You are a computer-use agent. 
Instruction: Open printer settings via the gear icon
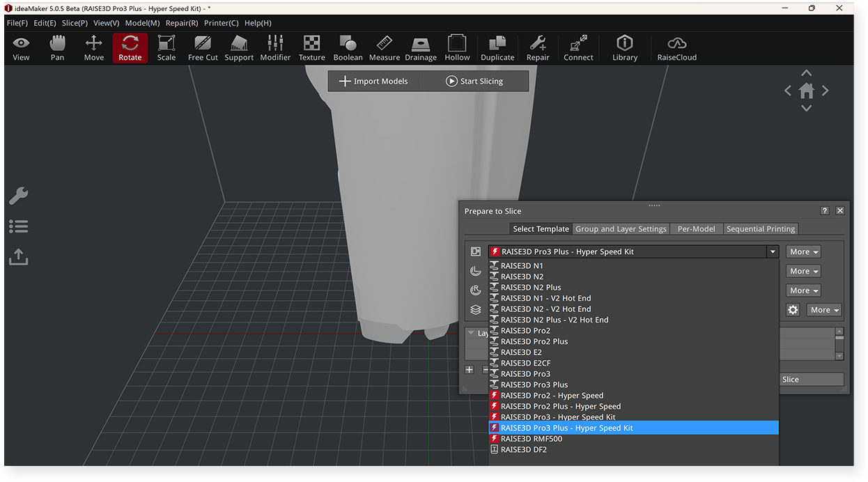pyautogui.click(x=793, y=309)
